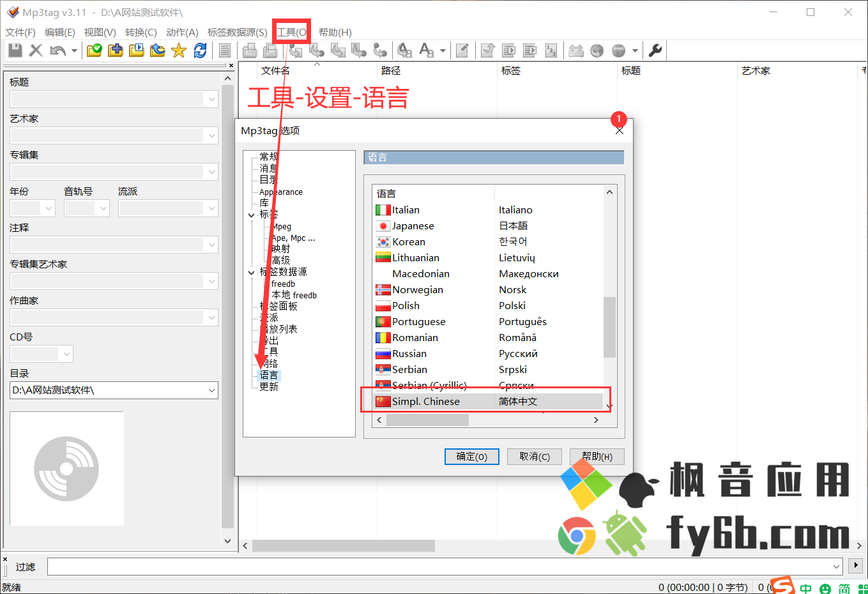Screen dimensions: 868x594
Task: Click the first globe tag source icon
Action: coord(597,50)
